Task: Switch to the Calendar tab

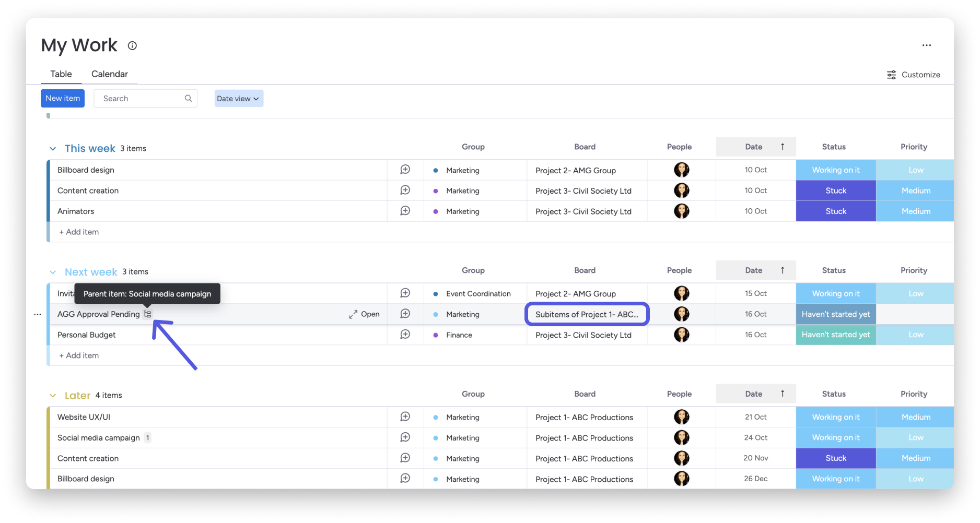Action: pos(109,74)
